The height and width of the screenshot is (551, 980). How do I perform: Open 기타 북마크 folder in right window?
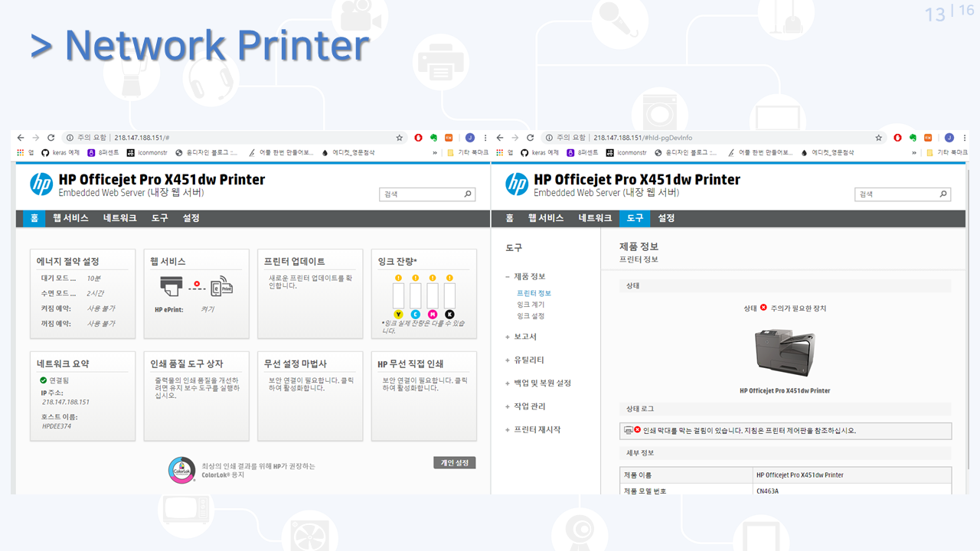pos(947,152)
